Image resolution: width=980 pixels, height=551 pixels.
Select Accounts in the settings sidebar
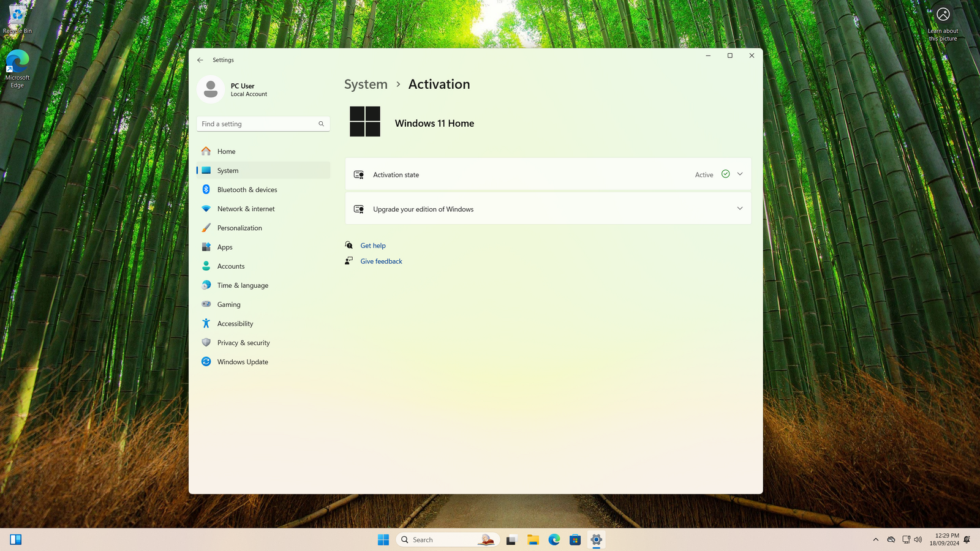(263, 266)
